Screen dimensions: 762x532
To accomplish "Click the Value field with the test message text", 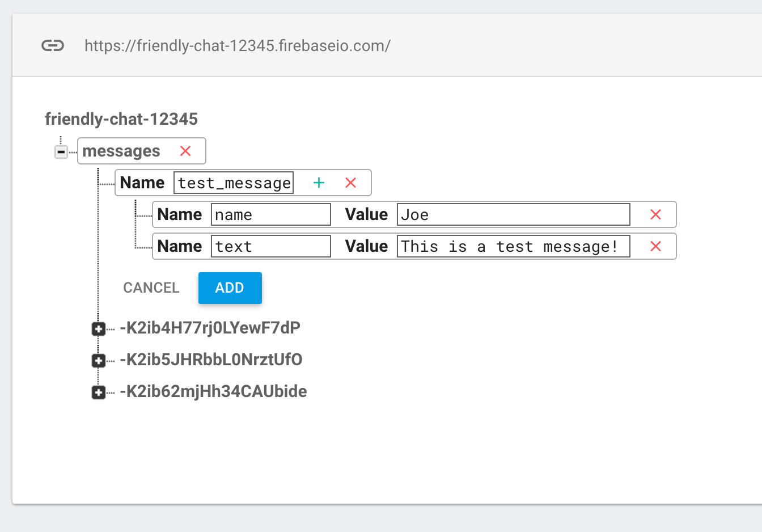I will [x=513, y=246].
